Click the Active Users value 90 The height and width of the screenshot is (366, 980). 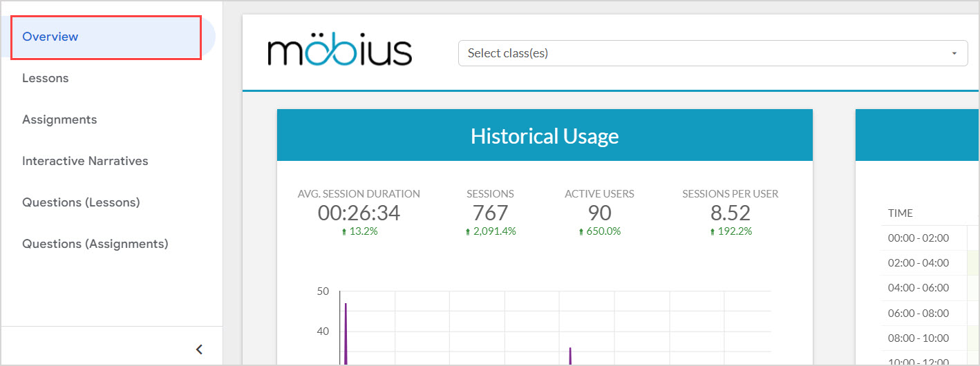(599, 213)
